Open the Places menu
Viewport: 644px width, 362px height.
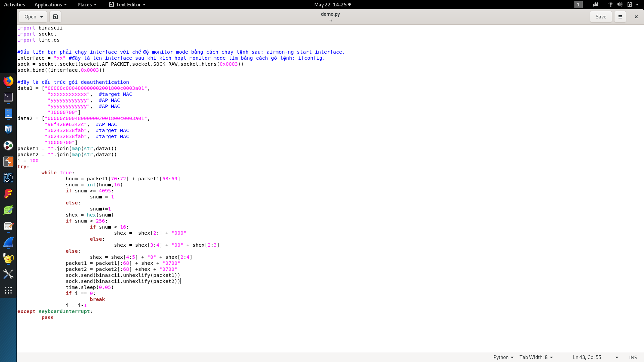[x=87, y=4]
